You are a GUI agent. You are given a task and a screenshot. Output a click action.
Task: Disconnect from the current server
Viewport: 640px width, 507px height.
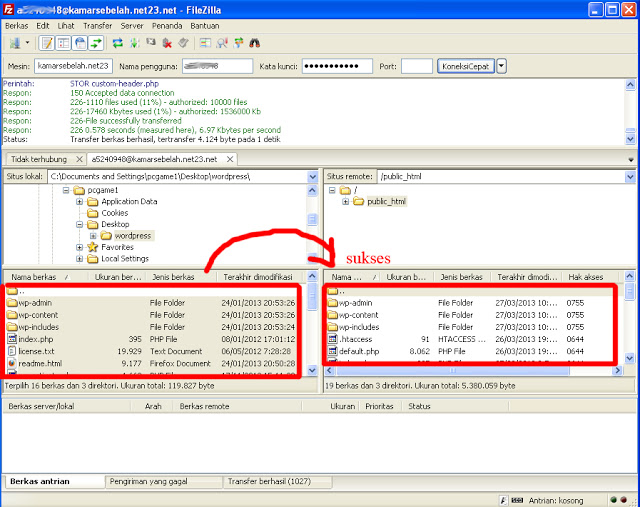click(x=167, y=43)
